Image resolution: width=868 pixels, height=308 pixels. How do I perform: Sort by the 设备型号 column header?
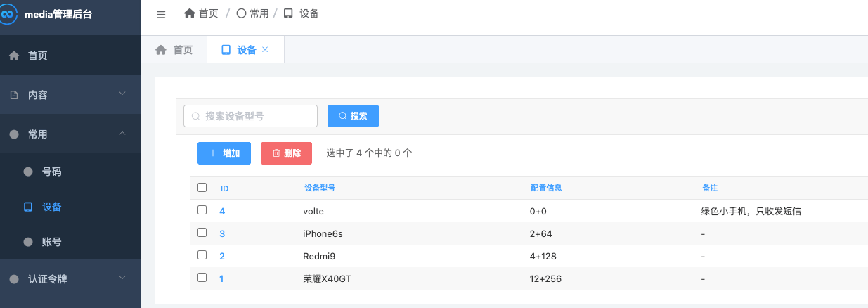pos(320,188)
